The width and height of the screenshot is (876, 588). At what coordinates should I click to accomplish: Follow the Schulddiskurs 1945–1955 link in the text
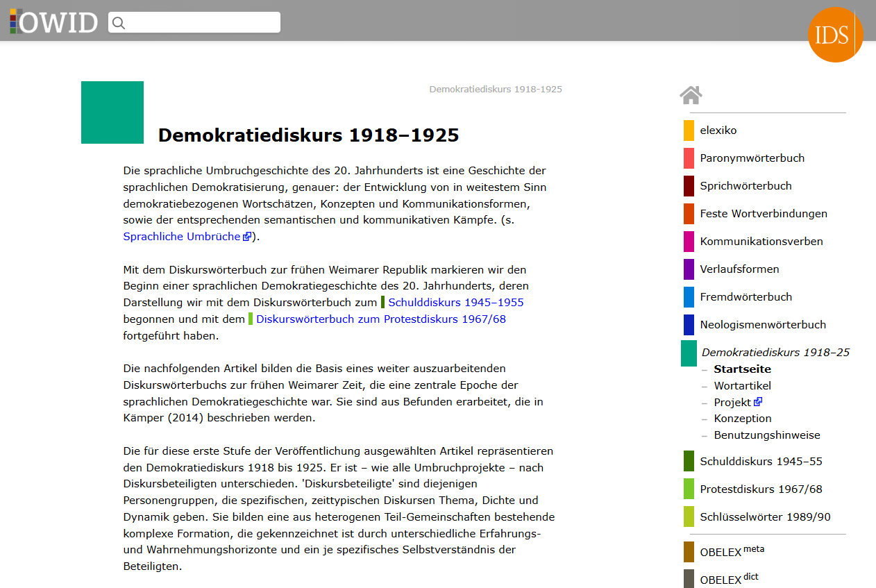[456, 302]
